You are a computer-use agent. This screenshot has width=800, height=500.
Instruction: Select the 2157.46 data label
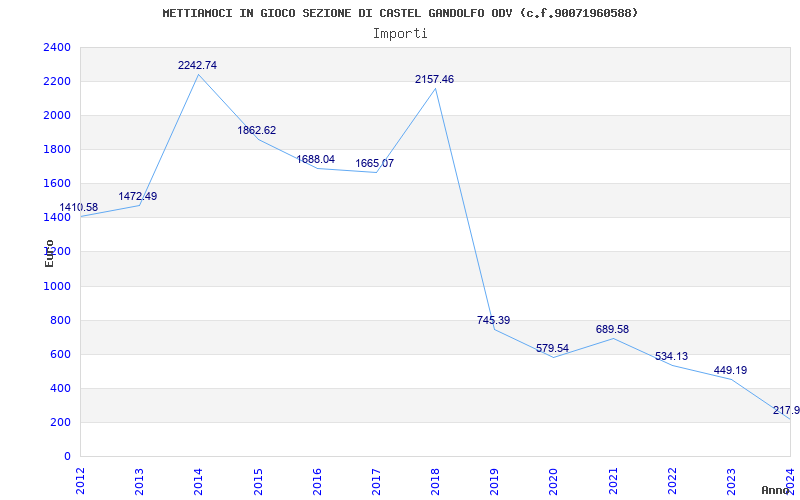coord(434,80)
